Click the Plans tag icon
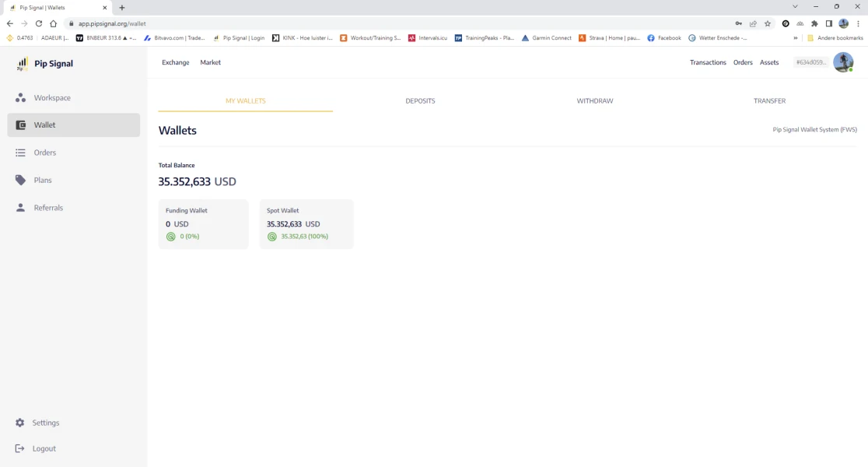Viewport: 868px width, 467px height. tap(20, 180)
